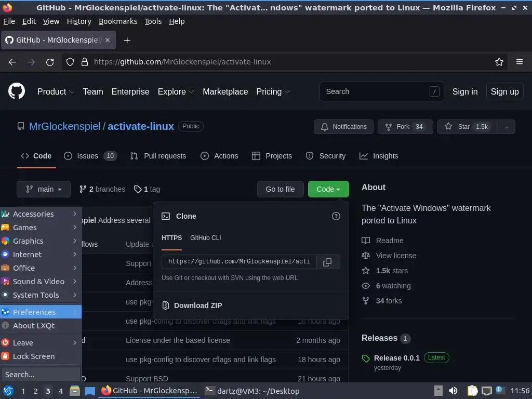Click the clone URL text field

tap(239, 262)
